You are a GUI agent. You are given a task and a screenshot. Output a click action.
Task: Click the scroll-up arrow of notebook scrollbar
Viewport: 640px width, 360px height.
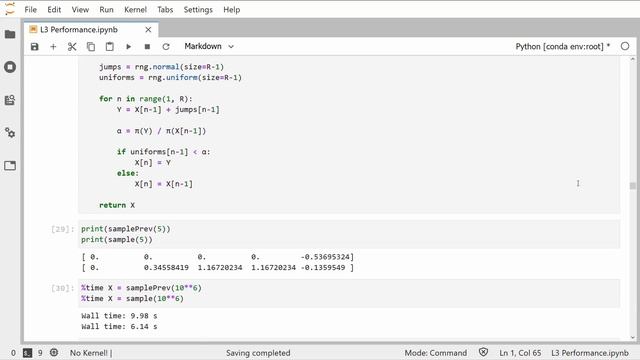tap(633, 60)
